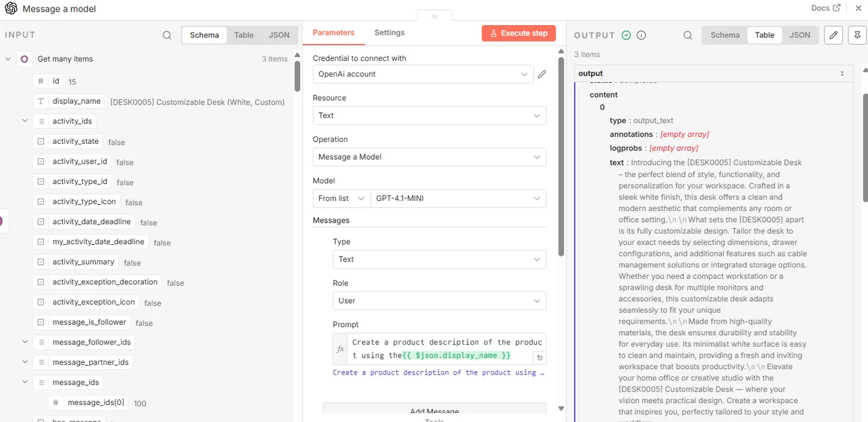This screenshot has height=422, width=868.
Task: Click the activity_date_deadline boolean icon
Action: point(41,222)
